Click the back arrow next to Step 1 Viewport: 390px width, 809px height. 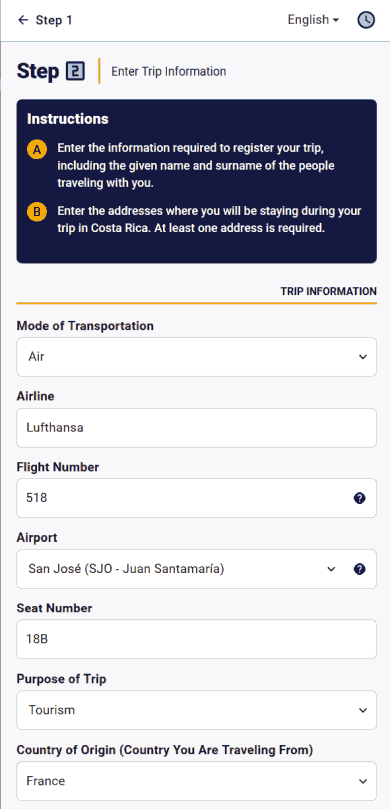tap(23, 20)
